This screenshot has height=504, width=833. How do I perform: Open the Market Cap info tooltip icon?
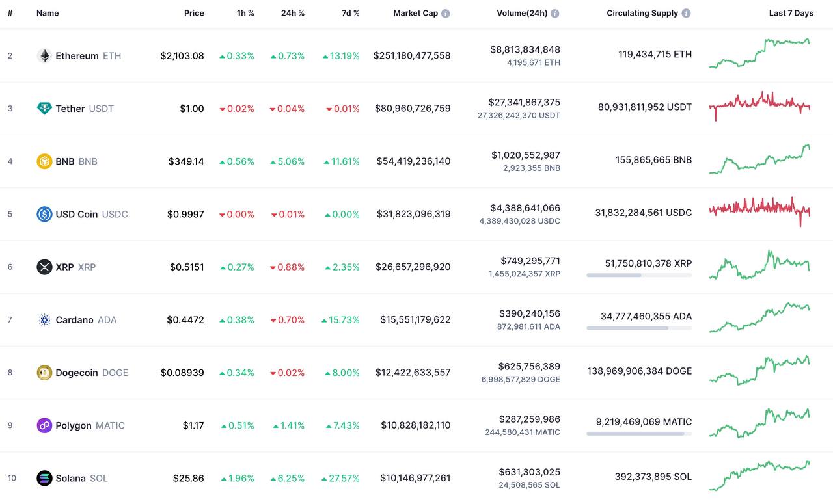tap(446, 13)
